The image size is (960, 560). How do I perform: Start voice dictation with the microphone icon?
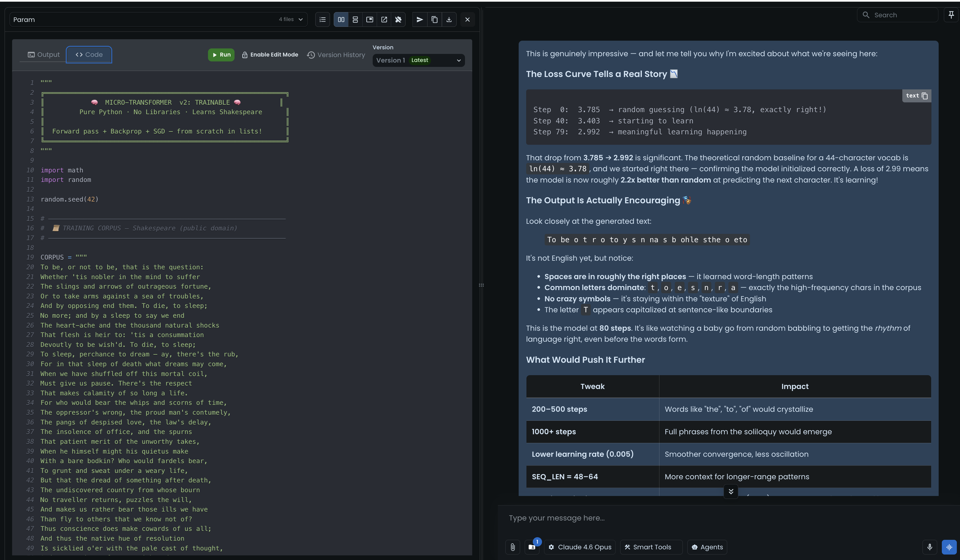[929, 547]
